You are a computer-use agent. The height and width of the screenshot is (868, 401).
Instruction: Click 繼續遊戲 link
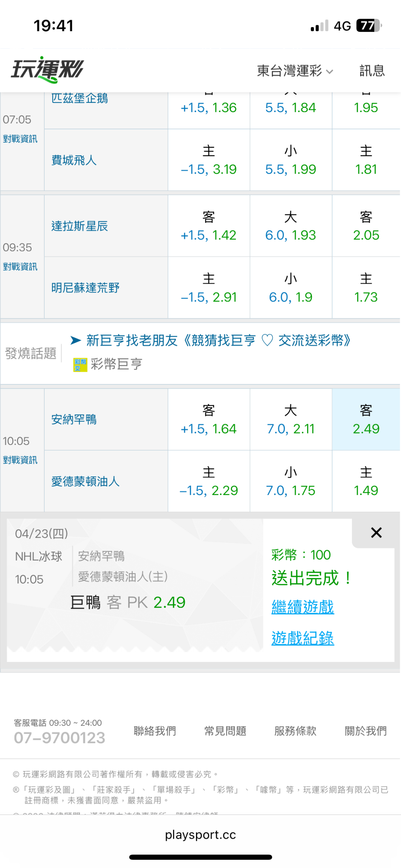click(303, 607)
